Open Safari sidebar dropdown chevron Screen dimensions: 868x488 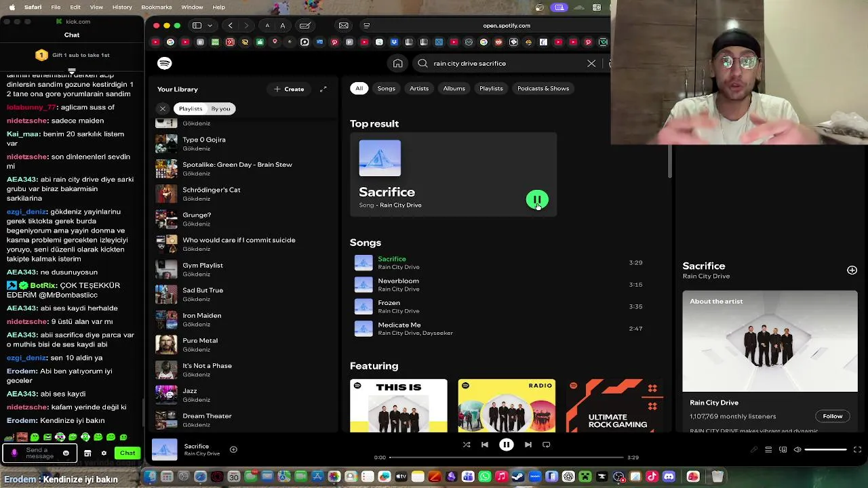(210, 26)
